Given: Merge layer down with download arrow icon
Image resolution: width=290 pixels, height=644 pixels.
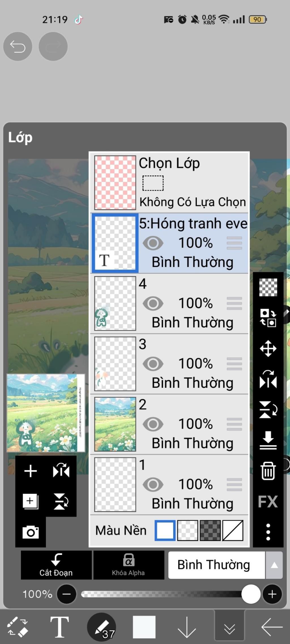Looking at the screenshot, I should pos(268,440).
